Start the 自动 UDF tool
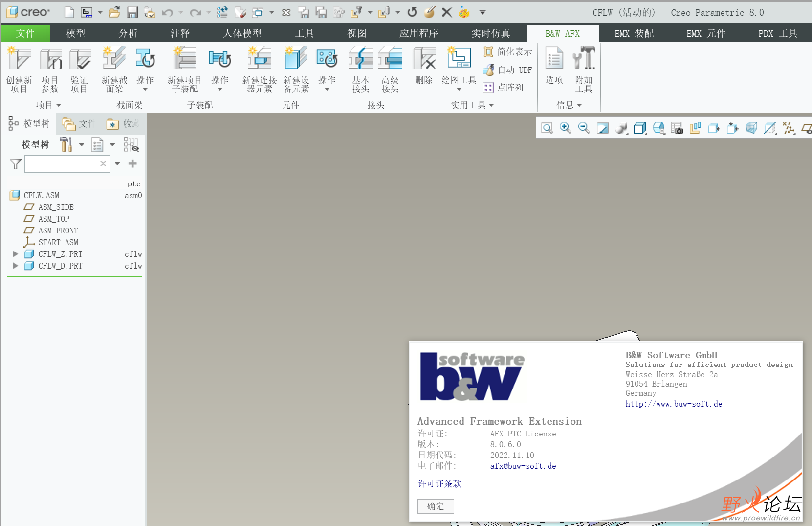The height and width of the screenshot is (526, 812). click(x=507, y=70)
